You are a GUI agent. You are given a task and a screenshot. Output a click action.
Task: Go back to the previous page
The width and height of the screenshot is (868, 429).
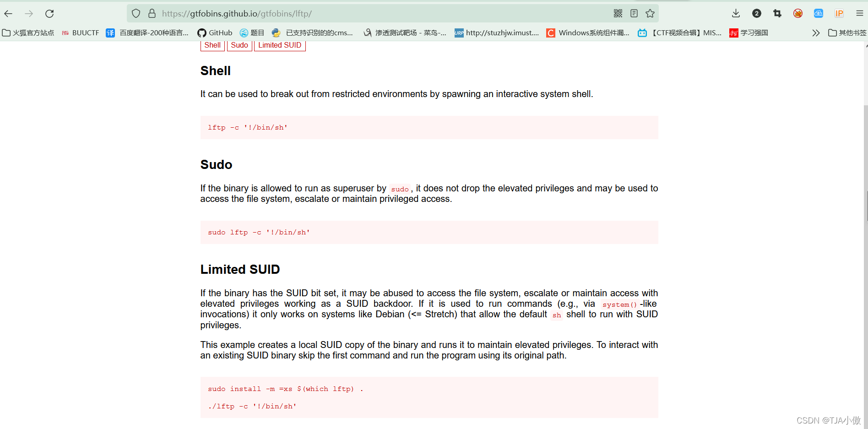coord(8,14)
